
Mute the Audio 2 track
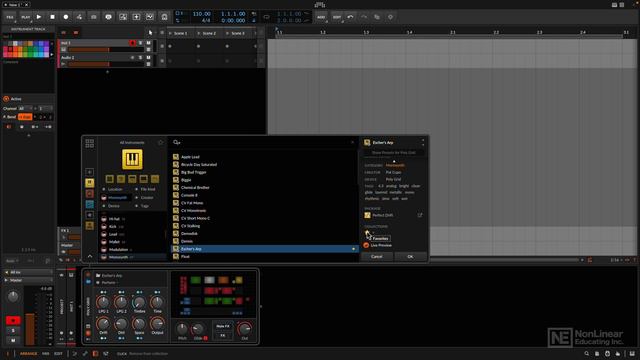click(148, 58)
